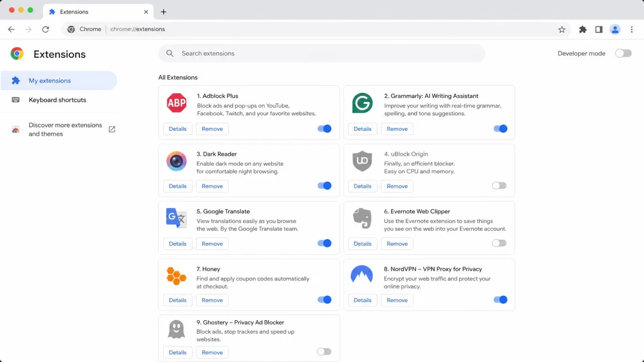
Task: Remove the Honey extension
Action: coord(212,300)
